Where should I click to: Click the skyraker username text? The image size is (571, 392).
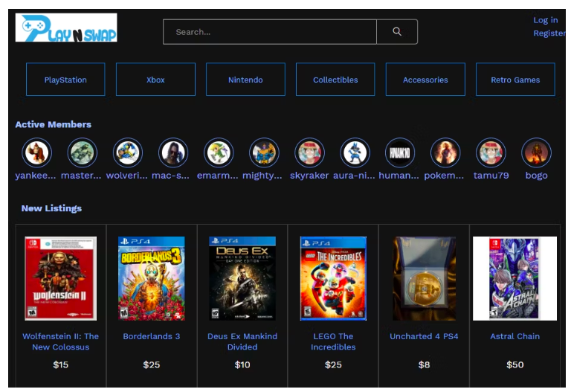[x=309, y=176]
